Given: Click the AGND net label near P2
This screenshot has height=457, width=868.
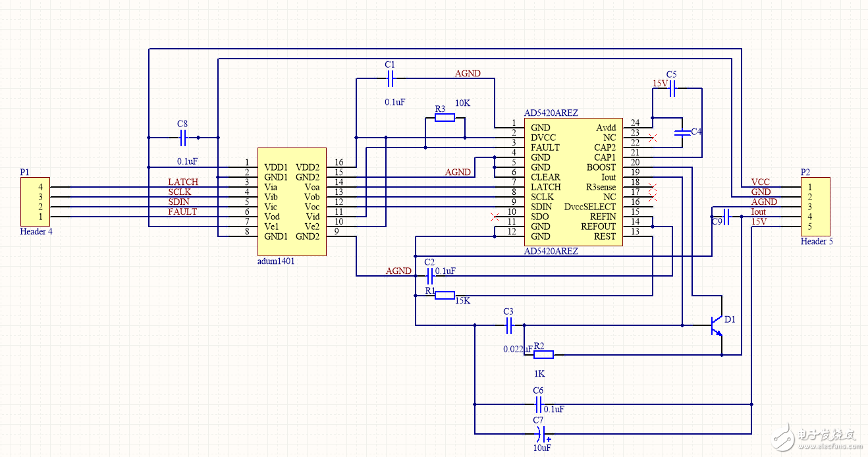Looking at the screenshot, I should coord(764,202).
